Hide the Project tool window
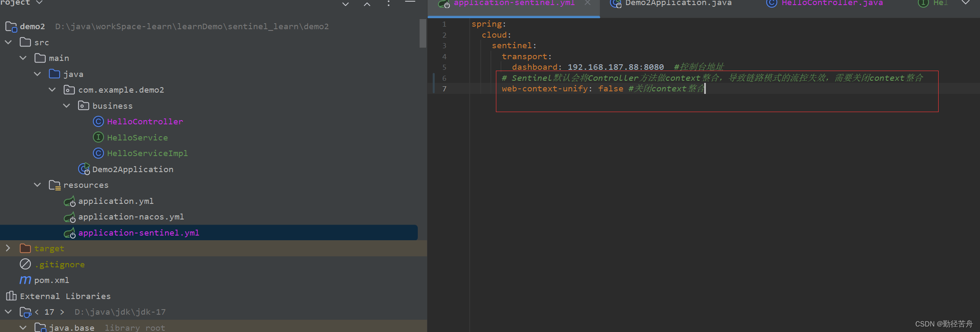980x332 pixels. click(x=410, y=3)
